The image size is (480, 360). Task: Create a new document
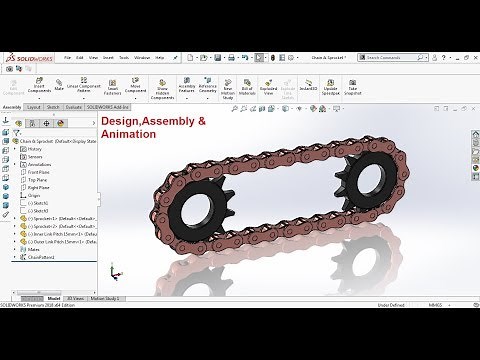(x=190, y=58)
